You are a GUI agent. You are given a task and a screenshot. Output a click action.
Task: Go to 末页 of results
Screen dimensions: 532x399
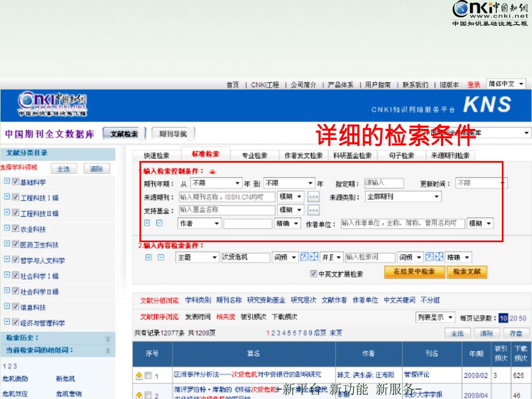click(336, 333)
